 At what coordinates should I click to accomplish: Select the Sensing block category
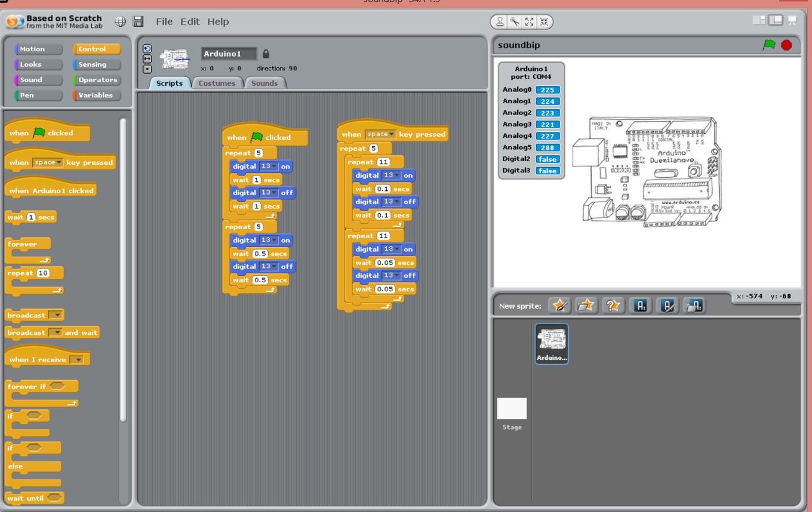(97, 64)
